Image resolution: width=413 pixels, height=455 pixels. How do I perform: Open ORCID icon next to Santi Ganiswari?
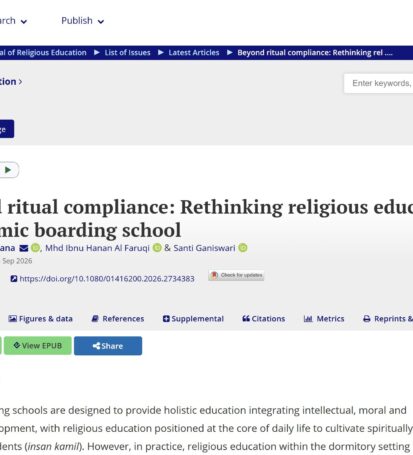[243, 248]
